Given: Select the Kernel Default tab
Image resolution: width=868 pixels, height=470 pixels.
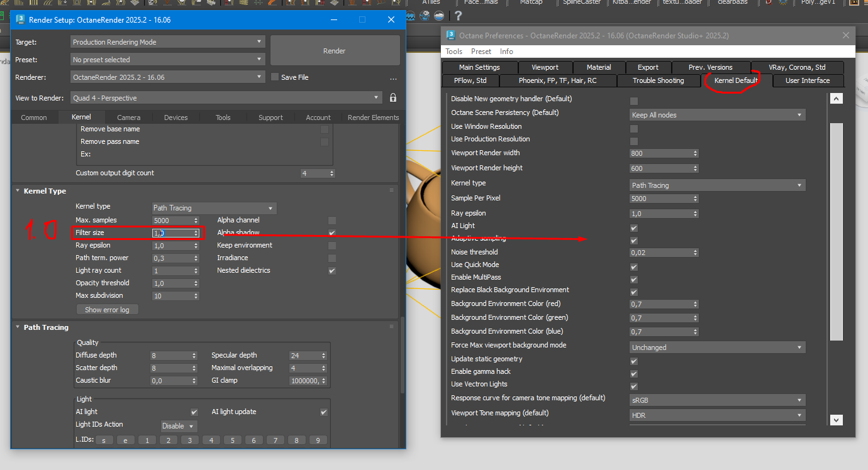Looking at the screenshot, I should 736,80.
